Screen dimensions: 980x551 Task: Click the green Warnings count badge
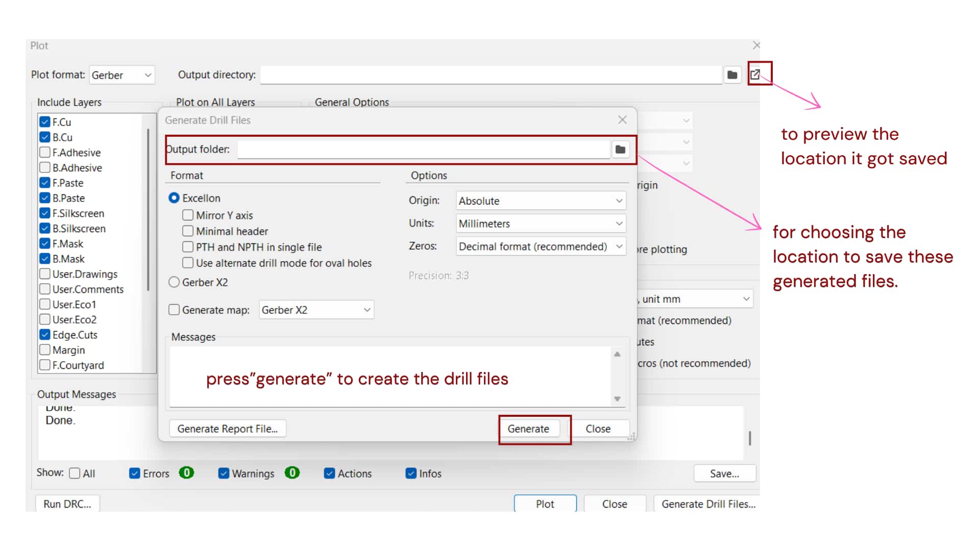(x=292, y=473)
